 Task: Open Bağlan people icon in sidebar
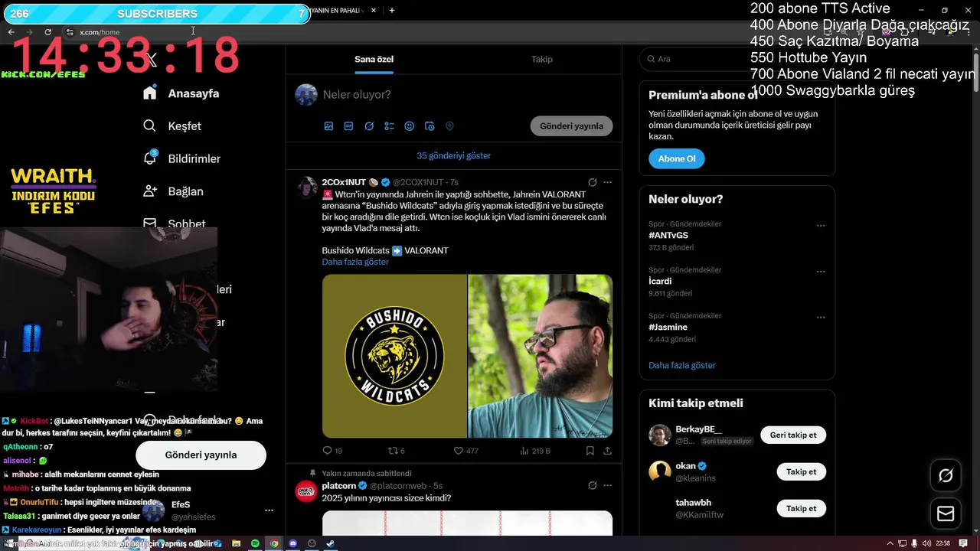pyautogui.click(x=150, y=191)
